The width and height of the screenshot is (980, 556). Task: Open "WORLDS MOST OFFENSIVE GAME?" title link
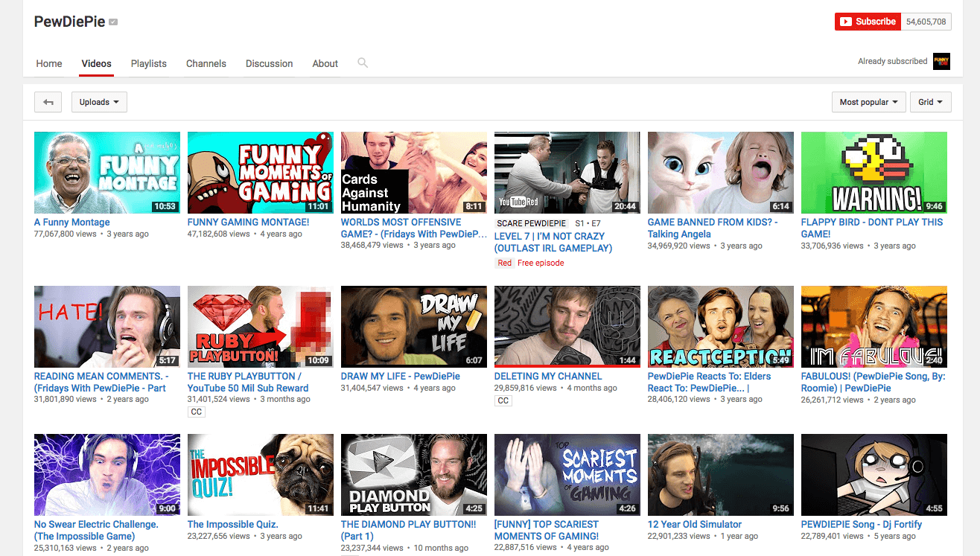point(413,228)
